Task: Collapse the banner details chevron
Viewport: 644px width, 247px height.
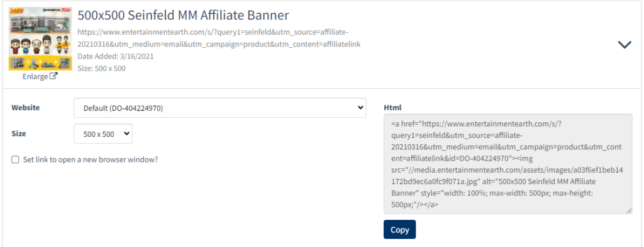Action: click(x=625, y=45)
